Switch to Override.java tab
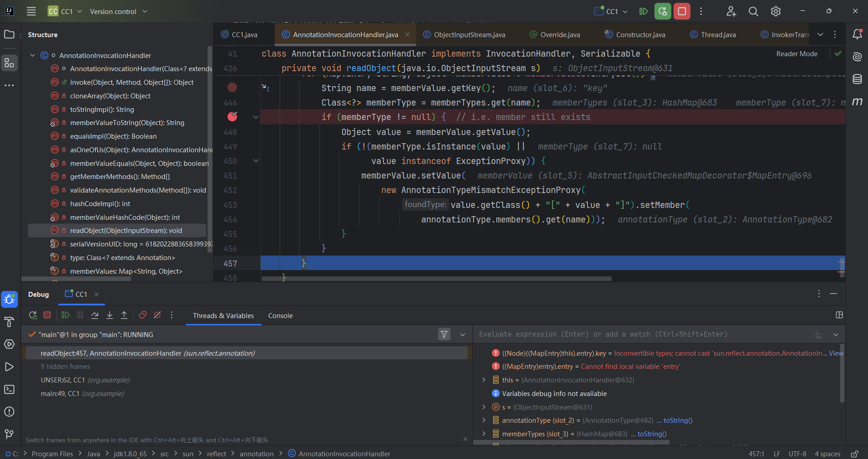Screen dimensions: 868x459 point(554,34)
